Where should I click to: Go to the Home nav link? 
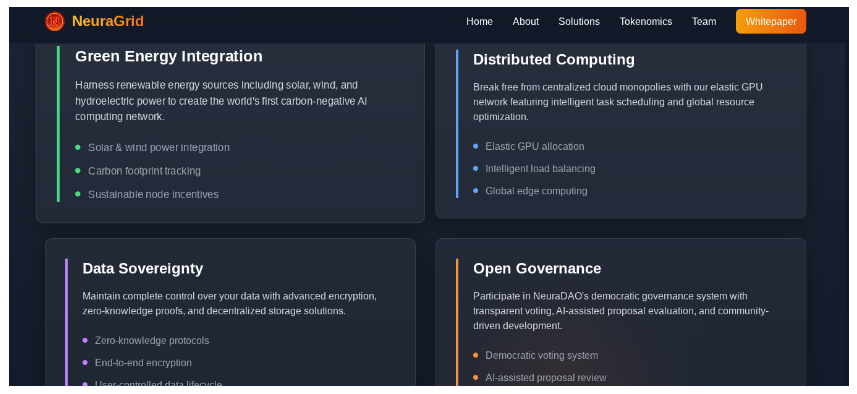click(x=479, y=21)
